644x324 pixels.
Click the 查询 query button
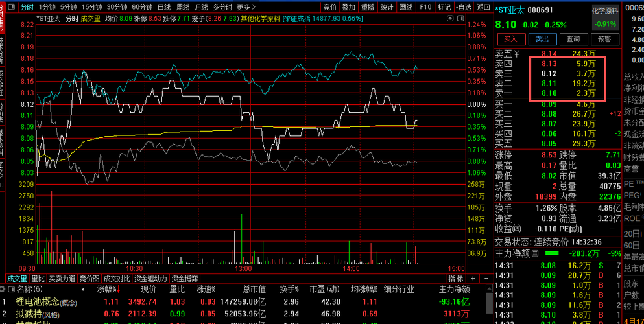click(x=573, y=39)
